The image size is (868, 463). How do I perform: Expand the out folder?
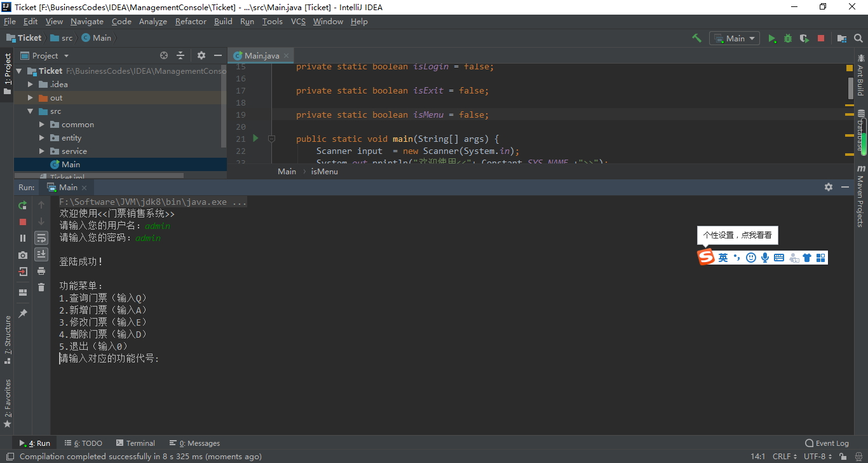(x=31, y=98)
